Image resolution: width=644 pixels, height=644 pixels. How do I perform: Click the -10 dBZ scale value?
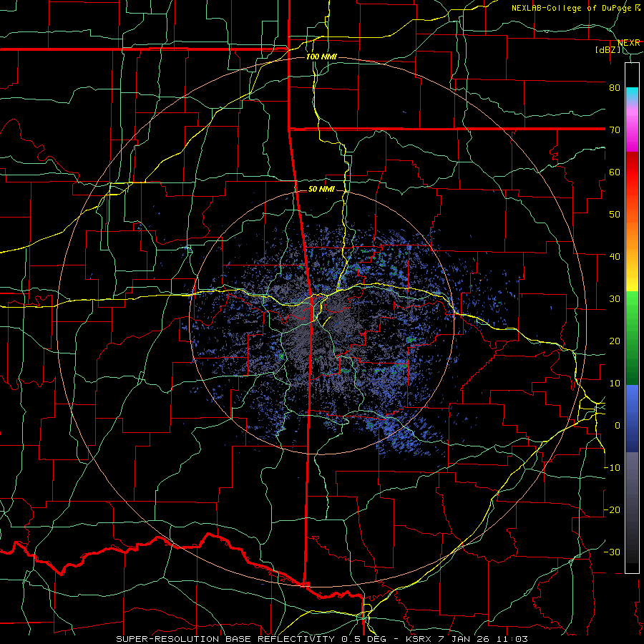tap(612, 467)
